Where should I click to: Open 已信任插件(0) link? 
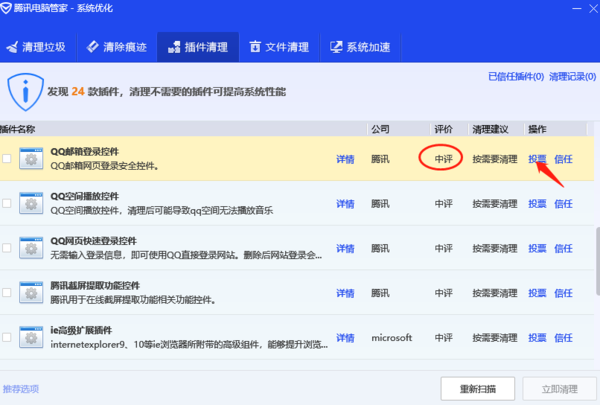[x=516, y=76]
